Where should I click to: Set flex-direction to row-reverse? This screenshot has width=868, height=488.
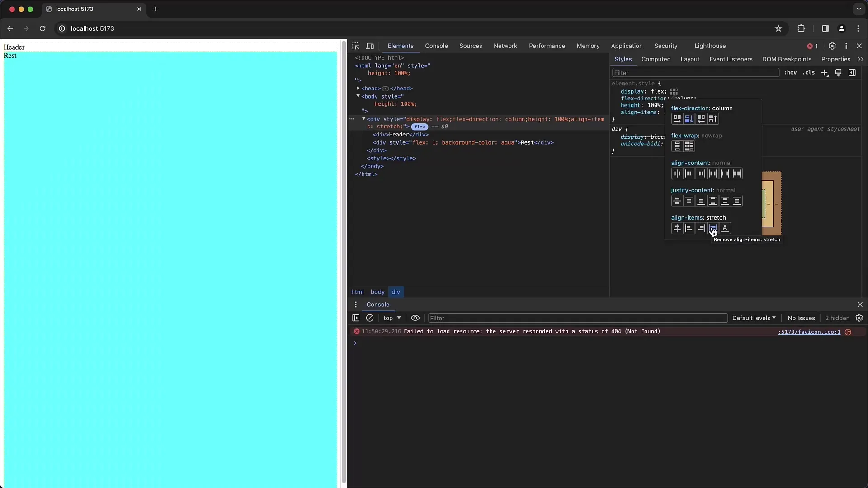click(x=701, y=119)
